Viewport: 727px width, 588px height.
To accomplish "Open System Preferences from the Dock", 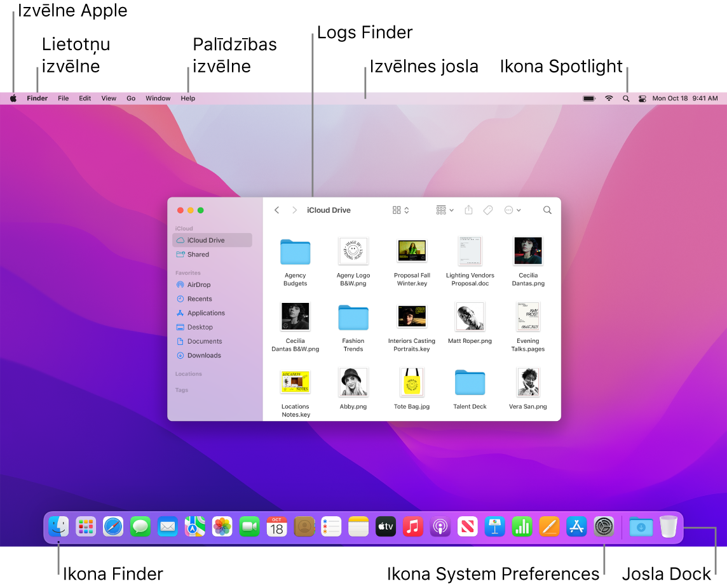I will click(604, 526).
